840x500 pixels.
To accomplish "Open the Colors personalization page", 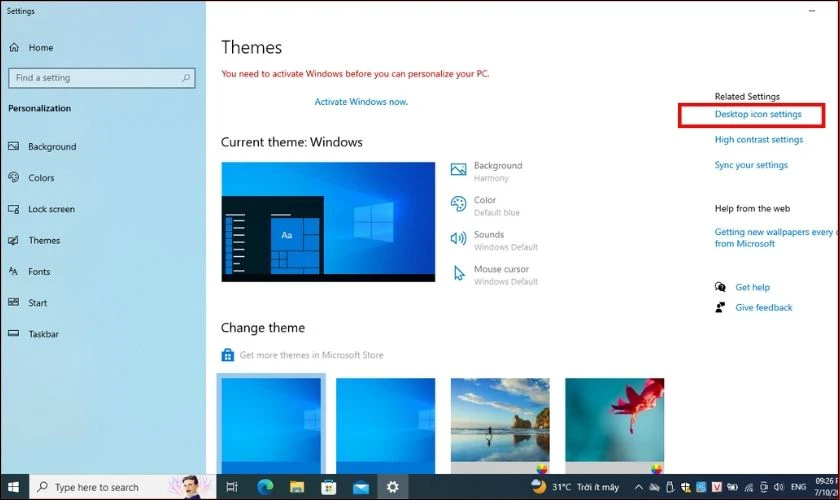I will pos(32,177).
